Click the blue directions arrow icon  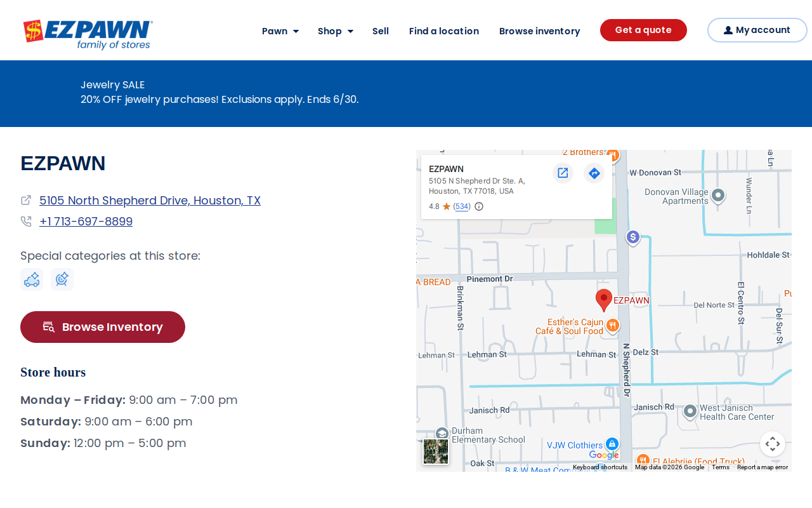pos(594,173)
